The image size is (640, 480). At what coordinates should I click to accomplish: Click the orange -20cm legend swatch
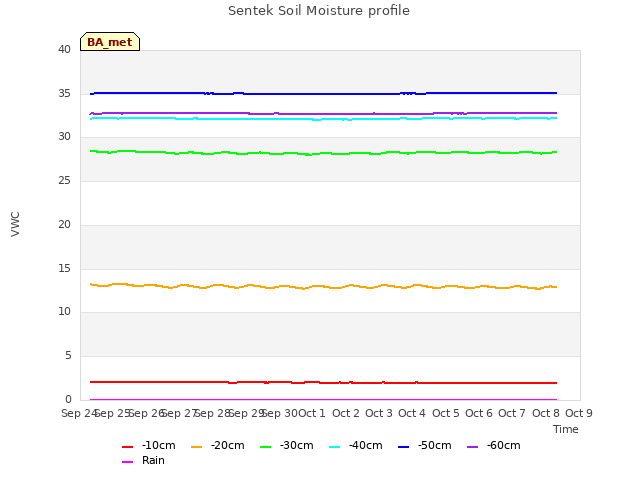[196, 447]
